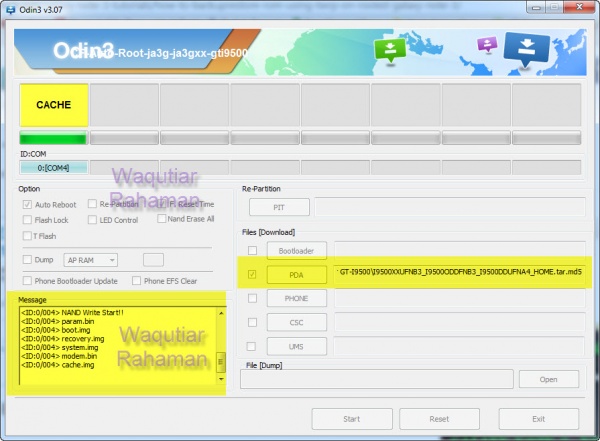Select the 'param.bin' log line

click(x=57, y=321)
